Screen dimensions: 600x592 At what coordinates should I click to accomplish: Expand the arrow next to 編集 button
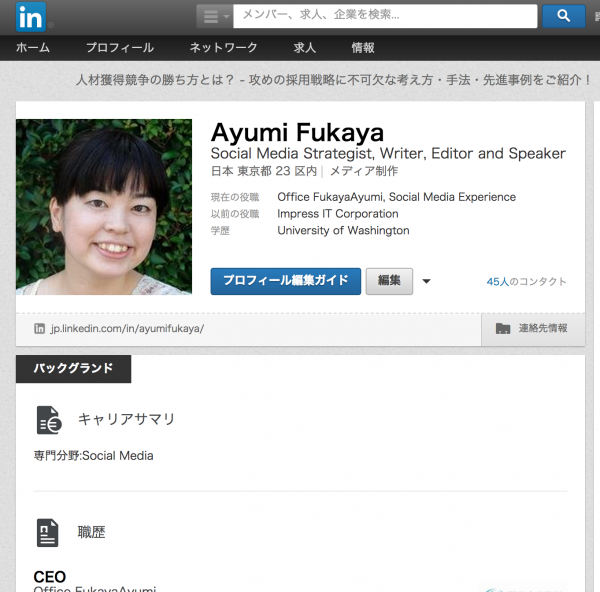pyautogui.click(x=427, y=282)
